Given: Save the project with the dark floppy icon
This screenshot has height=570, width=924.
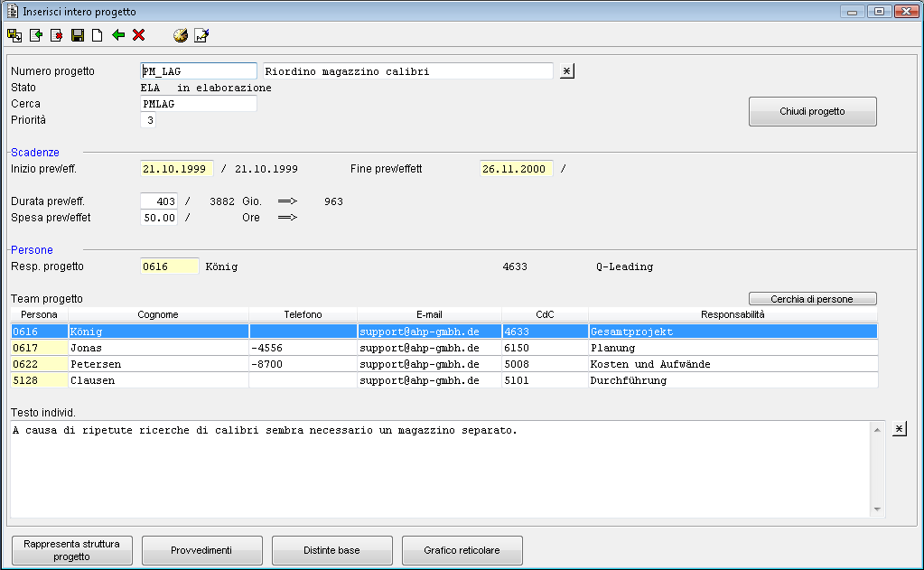Looking at the screenshot, I should click(x=77, y=35).
